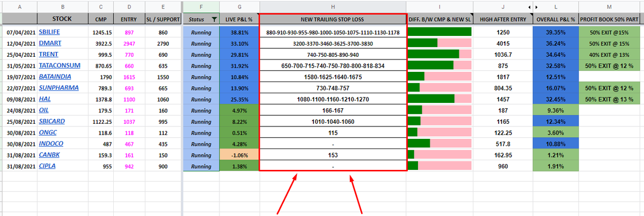Select column J header
The height and width of the screenshot is (216, 644).
(x=503, y=7)
